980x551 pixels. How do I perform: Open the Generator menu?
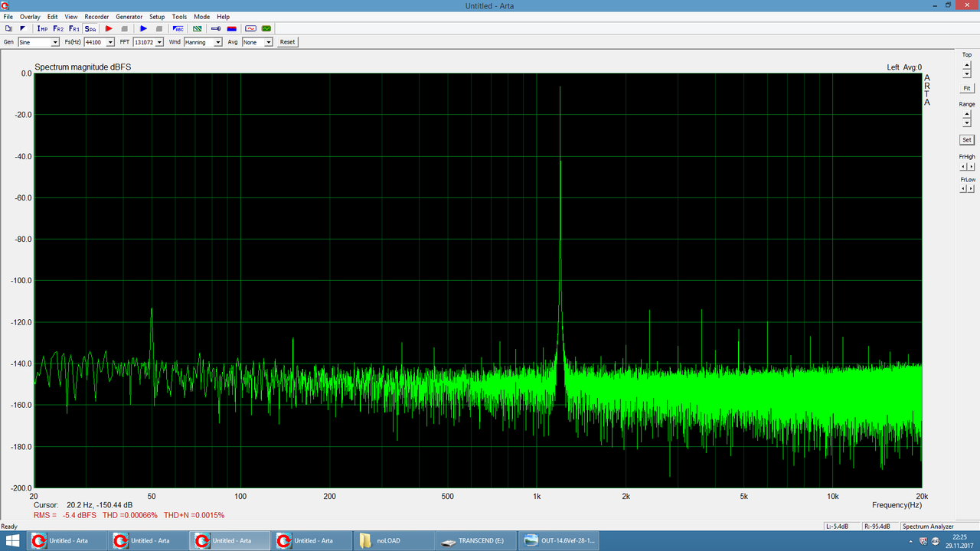129,16
